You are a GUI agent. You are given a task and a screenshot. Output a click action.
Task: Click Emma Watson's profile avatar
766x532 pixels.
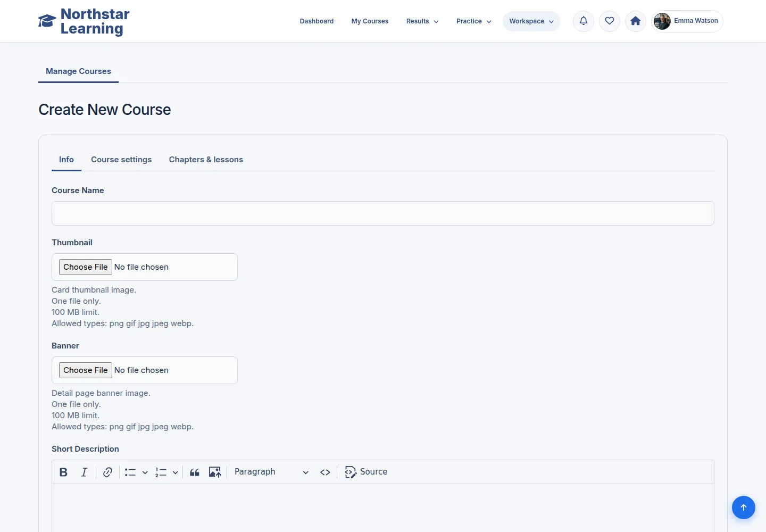(x=662, y=21)
